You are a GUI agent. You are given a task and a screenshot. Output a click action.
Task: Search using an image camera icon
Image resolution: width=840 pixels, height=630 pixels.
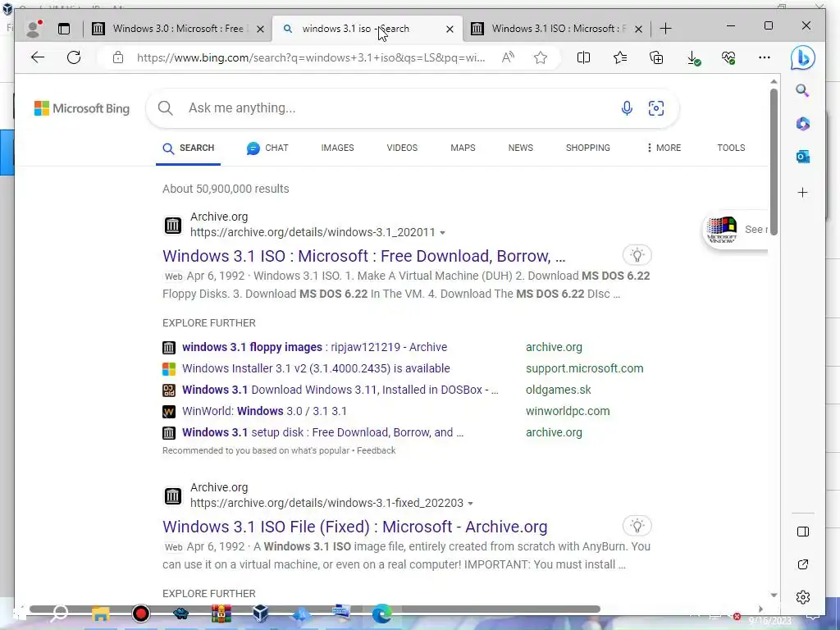point(656,108)
